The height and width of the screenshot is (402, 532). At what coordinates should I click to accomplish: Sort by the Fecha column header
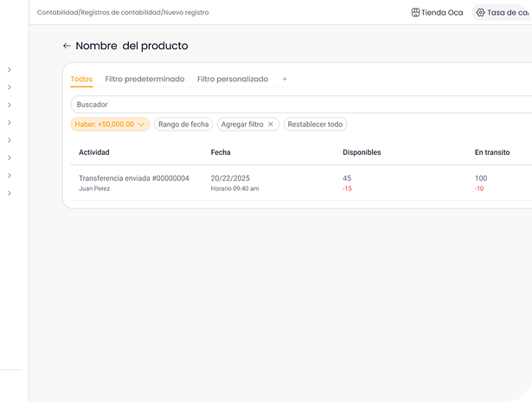(221, 152)
